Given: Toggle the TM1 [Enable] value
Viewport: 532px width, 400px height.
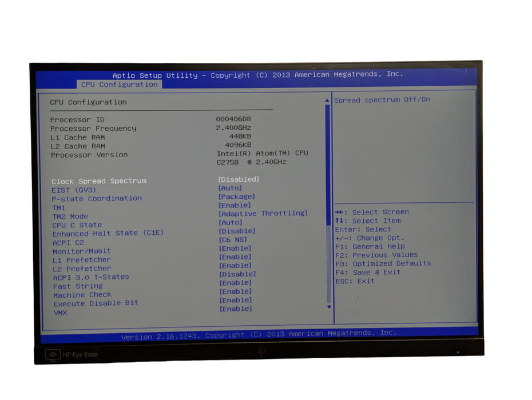Looking at the screenshot, I should [x=235, y=205].
